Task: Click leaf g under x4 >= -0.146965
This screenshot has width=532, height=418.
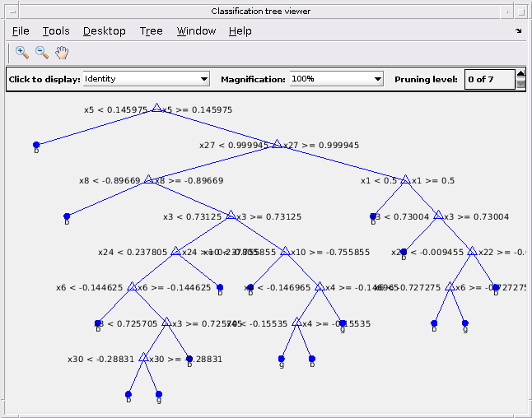Action: [x=343, y=323]
